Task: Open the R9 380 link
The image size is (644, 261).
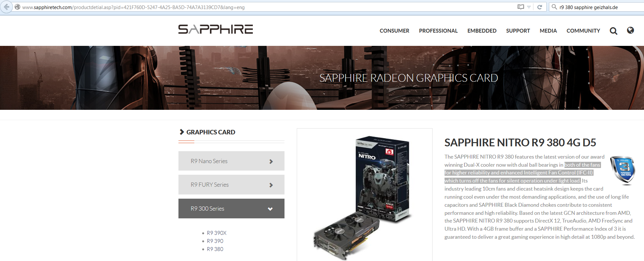Action: coord(215,249)
